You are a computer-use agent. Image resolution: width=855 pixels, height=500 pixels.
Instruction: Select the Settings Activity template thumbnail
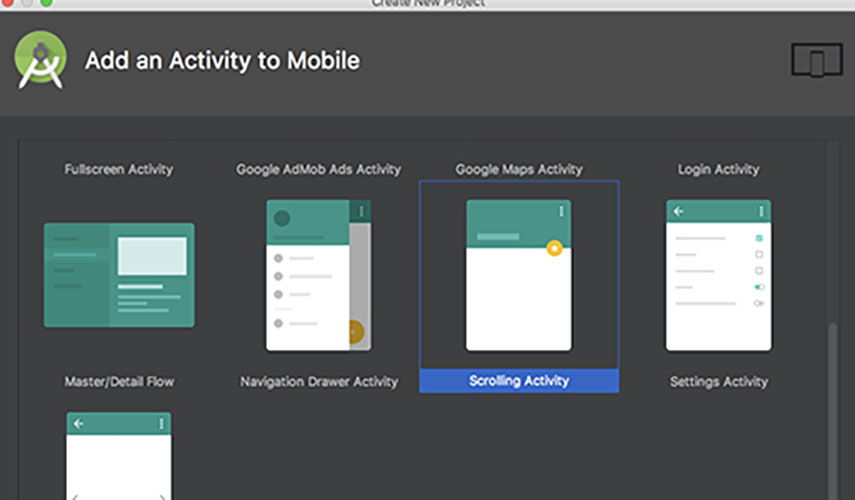(x=719, y=275)
